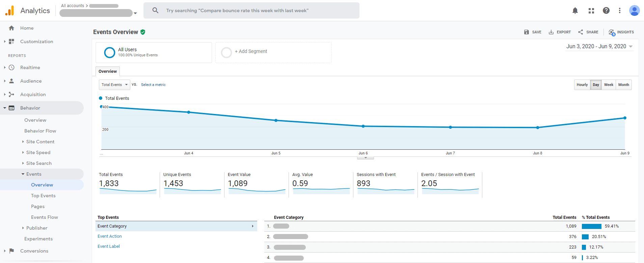644x263 pixels.
Task: Open the Total Events metric dropdown
Action: 114,85
